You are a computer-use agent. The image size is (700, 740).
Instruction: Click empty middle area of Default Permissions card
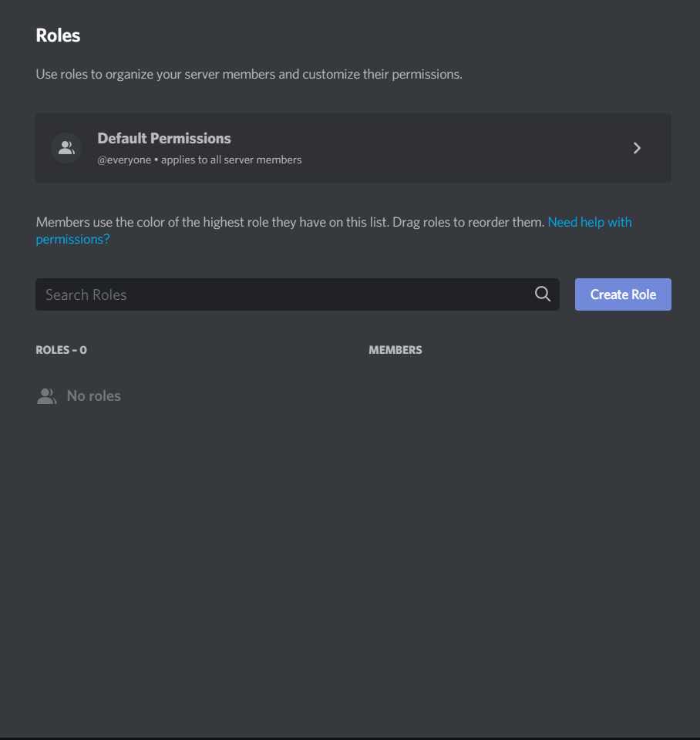(x=425, y=148)
